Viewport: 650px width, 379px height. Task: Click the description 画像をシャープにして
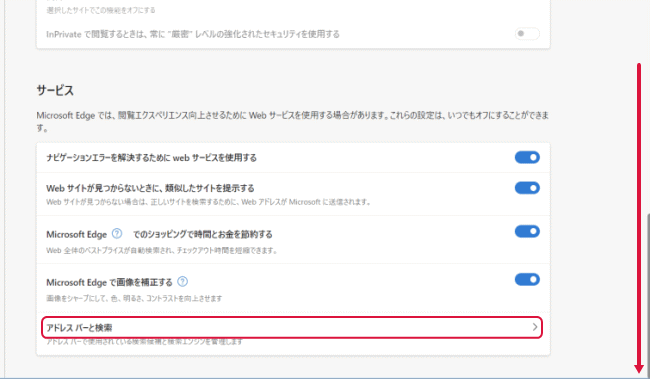click(x=134, y=299)
